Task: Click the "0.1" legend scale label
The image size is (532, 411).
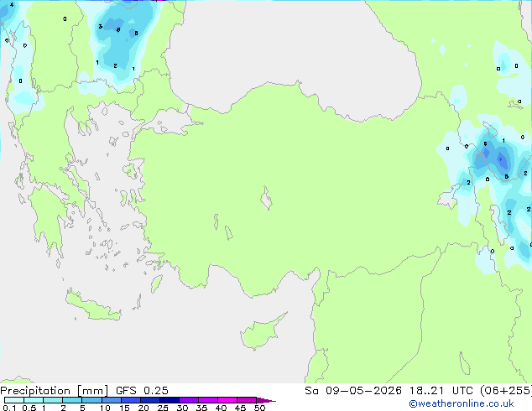Action: pos(9,408)
